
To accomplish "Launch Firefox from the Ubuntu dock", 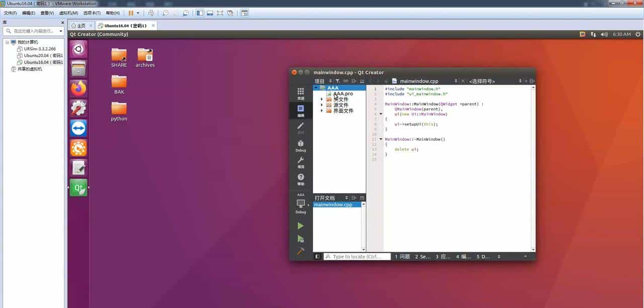I will tap(78, 89).
